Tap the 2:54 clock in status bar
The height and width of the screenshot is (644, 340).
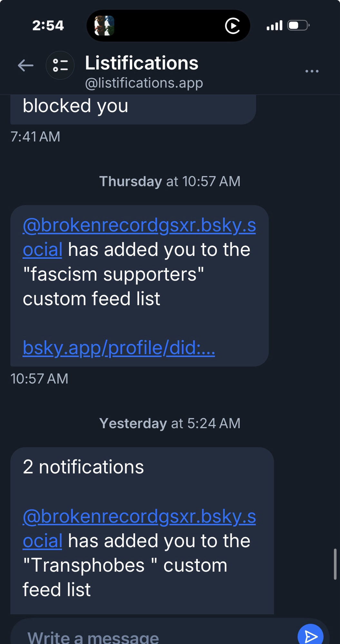coord(48,25)
